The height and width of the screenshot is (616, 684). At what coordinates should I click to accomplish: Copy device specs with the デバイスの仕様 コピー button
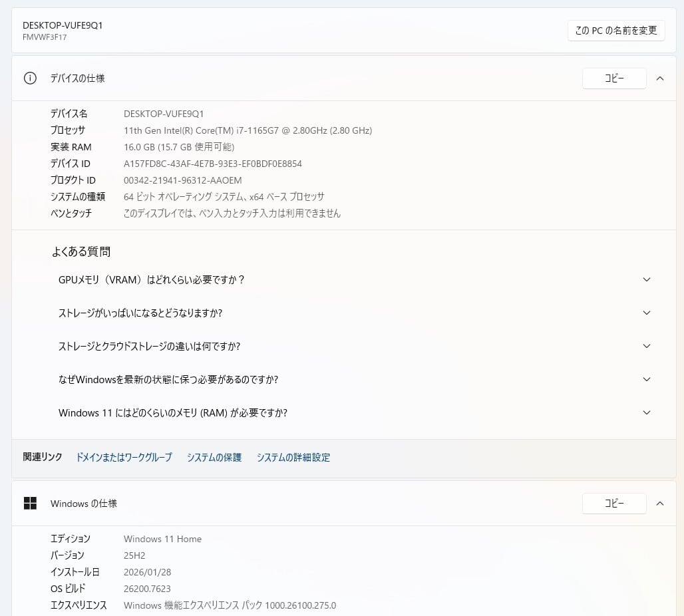(x=613, y=78)
